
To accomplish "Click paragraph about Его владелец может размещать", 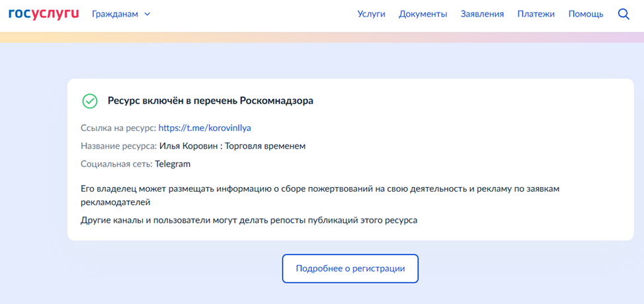I will (321, 196).
